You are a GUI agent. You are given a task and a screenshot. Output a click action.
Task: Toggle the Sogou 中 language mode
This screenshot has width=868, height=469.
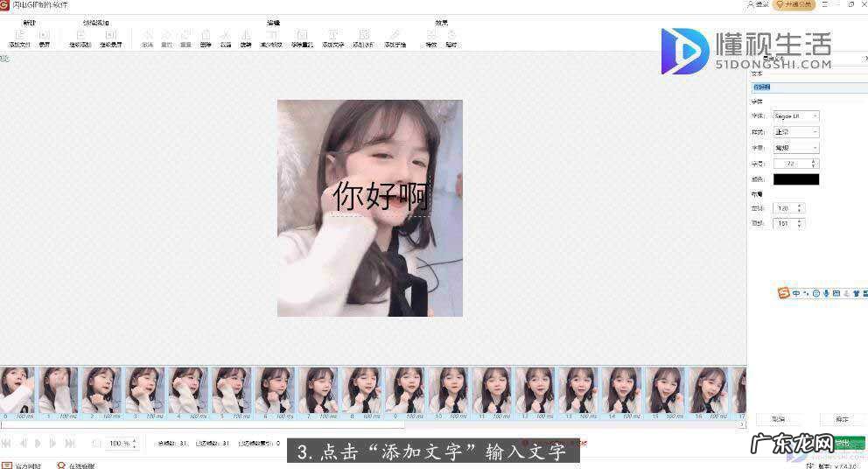796,293
